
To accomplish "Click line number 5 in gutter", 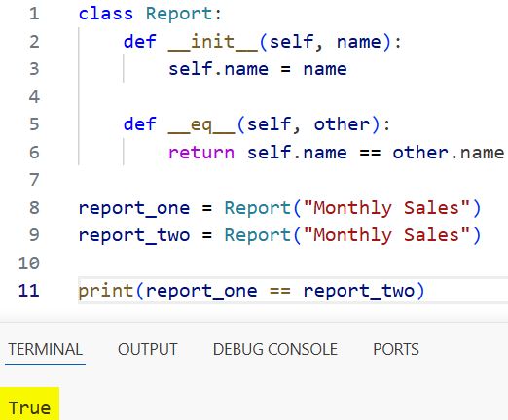I will [34, 124].
